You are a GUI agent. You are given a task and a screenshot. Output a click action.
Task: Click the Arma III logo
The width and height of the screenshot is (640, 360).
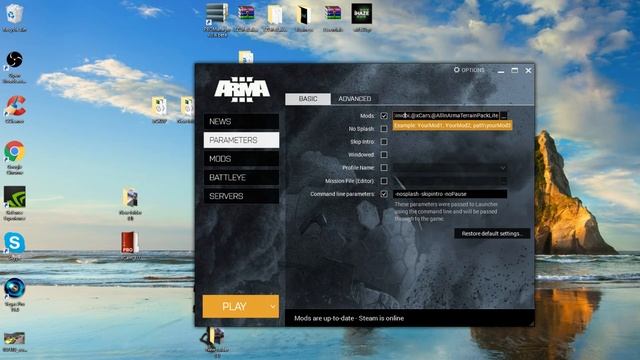point(242,89)
